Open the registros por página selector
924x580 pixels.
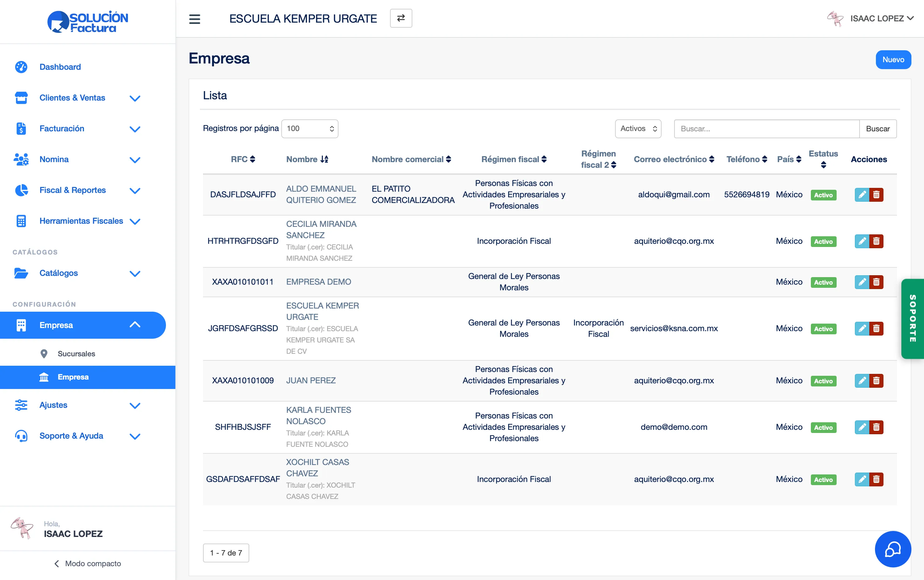[x=309, y=129]
